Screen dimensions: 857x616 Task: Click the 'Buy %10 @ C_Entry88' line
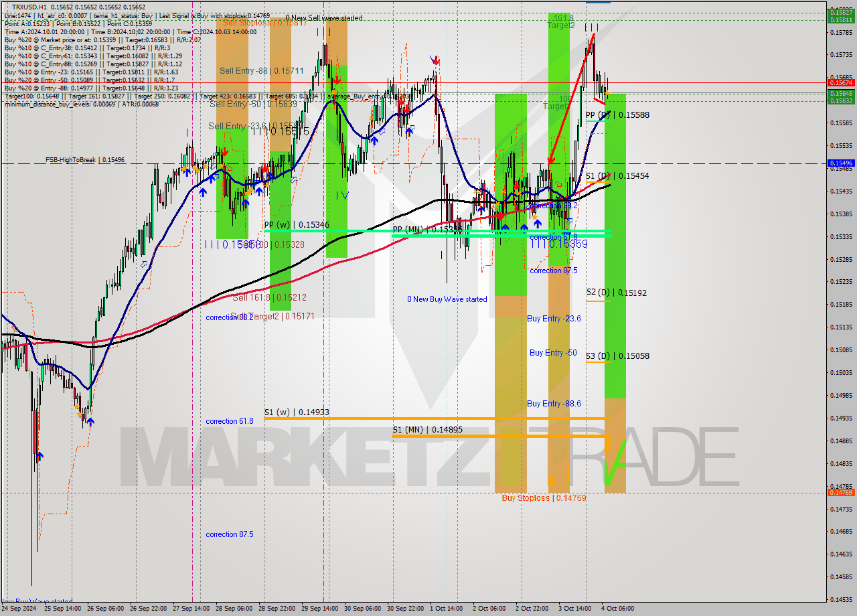point(93,64)
